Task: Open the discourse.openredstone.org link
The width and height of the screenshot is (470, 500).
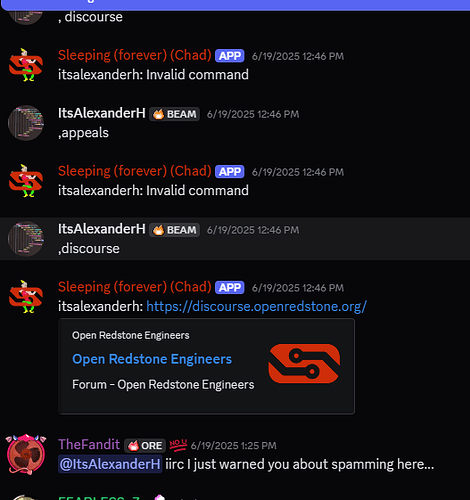Action: pos(256,306)
